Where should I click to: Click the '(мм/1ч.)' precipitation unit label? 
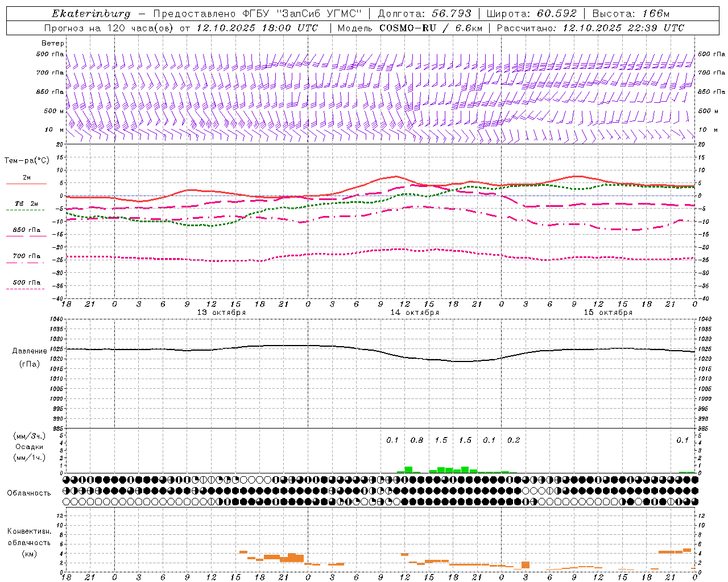[29, 458]
